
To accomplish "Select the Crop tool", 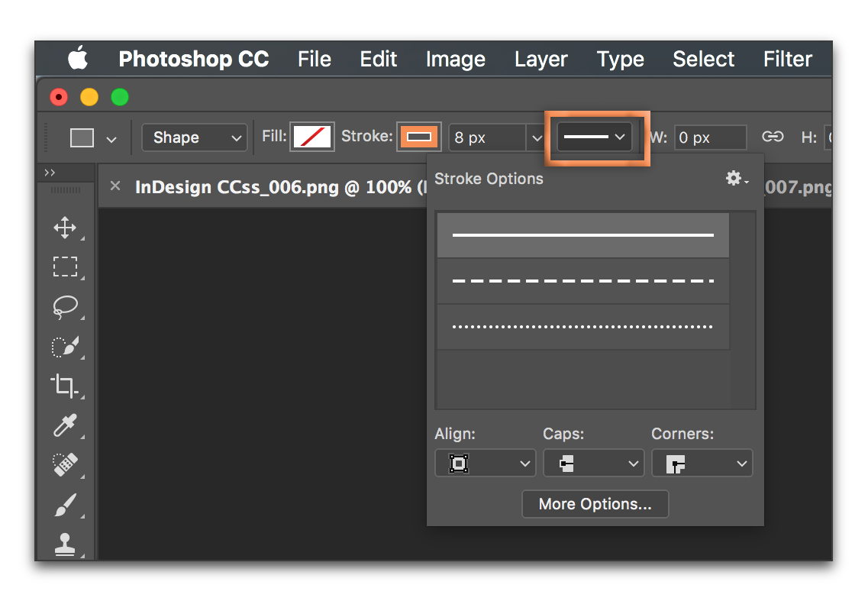I will pyautogui.click(x=65, y=386).
